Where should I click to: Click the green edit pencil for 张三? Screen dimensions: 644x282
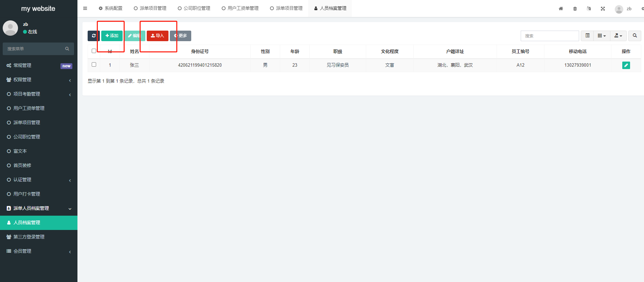626,65
